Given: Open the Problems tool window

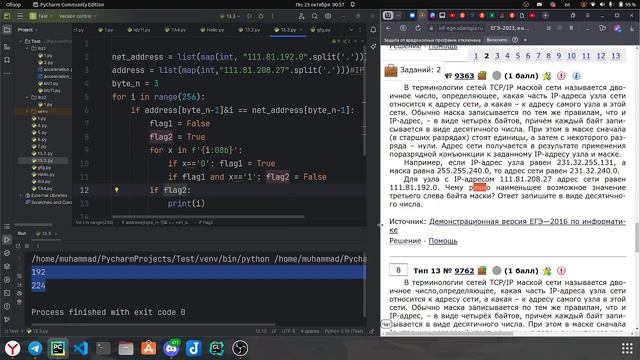Looking at the screenshot, I should (7, 307).
